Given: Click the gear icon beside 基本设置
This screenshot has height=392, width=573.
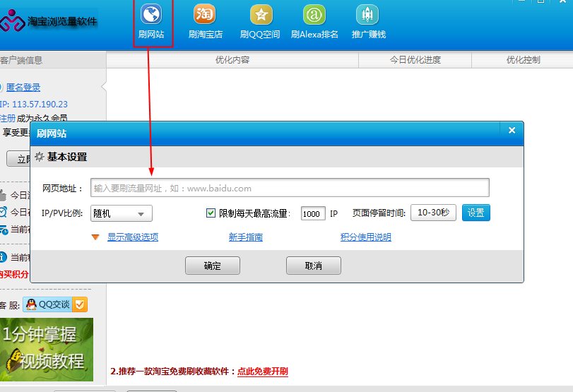Looking at the screenshot, I should click(x=39, y=157).
